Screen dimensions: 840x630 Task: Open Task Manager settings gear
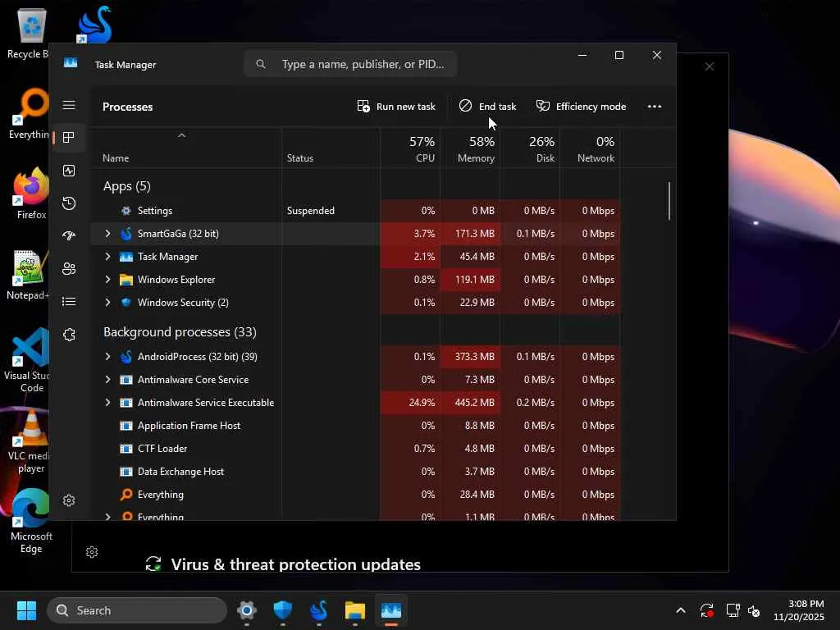point(69,500)
